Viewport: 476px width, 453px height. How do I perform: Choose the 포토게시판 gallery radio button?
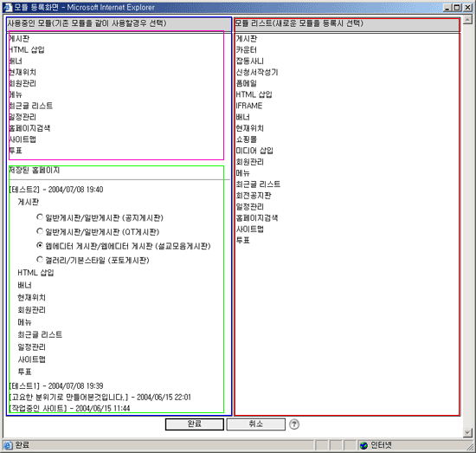click(x=40, y=260)
